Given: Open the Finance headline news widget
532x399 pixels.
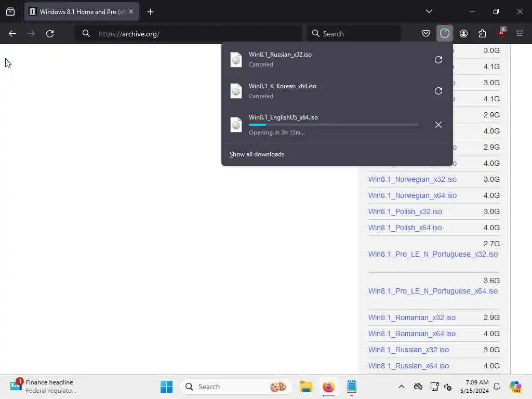Looking at the screenshot, I should (x=44, y=387).
